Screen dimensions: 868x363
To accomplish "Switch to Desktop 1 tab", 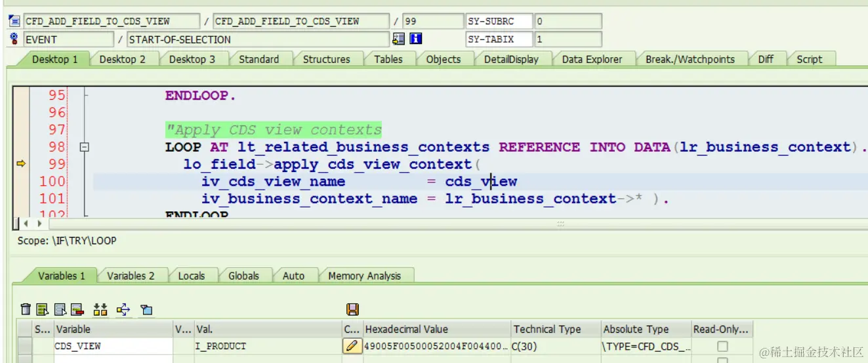I will point(55,59).
